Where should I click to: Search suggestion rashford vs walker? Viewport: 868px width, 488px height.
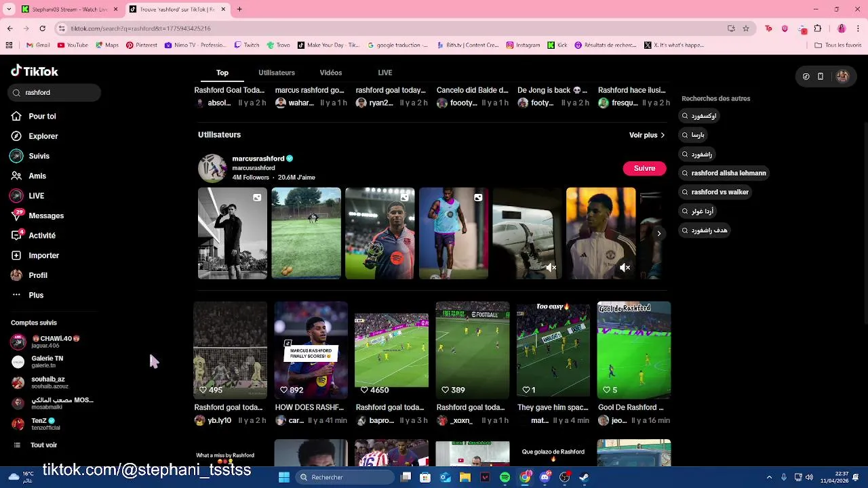tap(715, 192)
